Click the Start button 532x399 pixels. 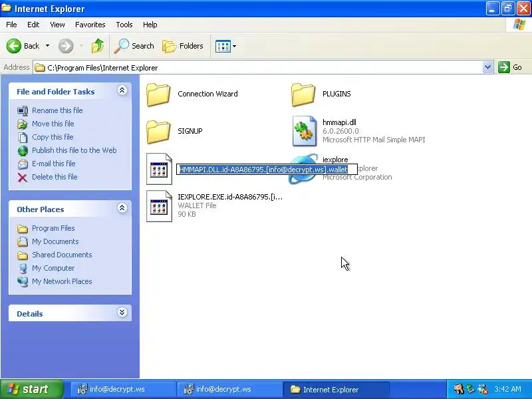pyautogui.click(x=32, y=389)
